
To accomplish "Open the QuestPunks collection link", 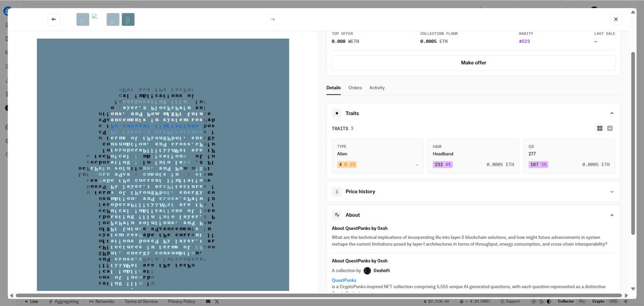I will pyautogui.click(x=344, y=280).
